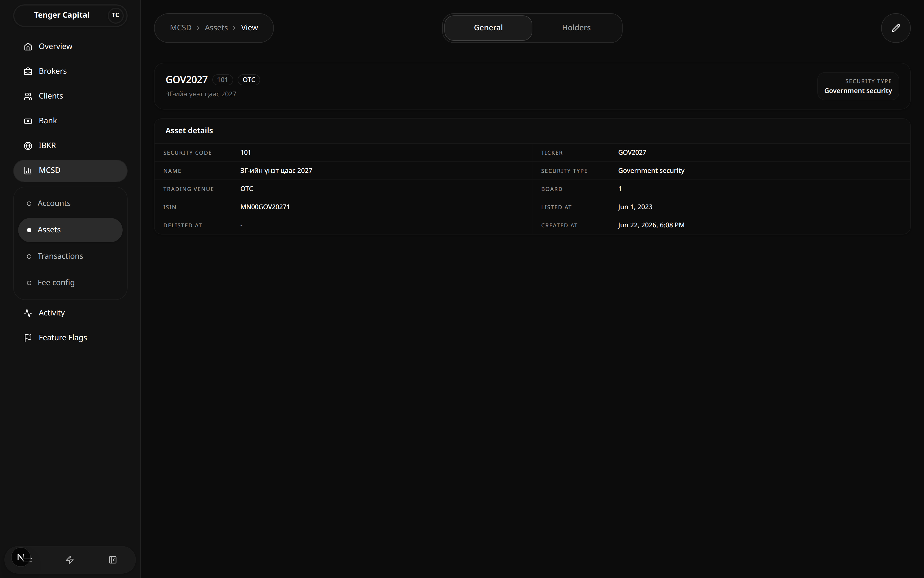Screen dimensions: 924x578
Task: Click trading venue value OTC in details
Action: pyautogui.click(x=247, y=189)
